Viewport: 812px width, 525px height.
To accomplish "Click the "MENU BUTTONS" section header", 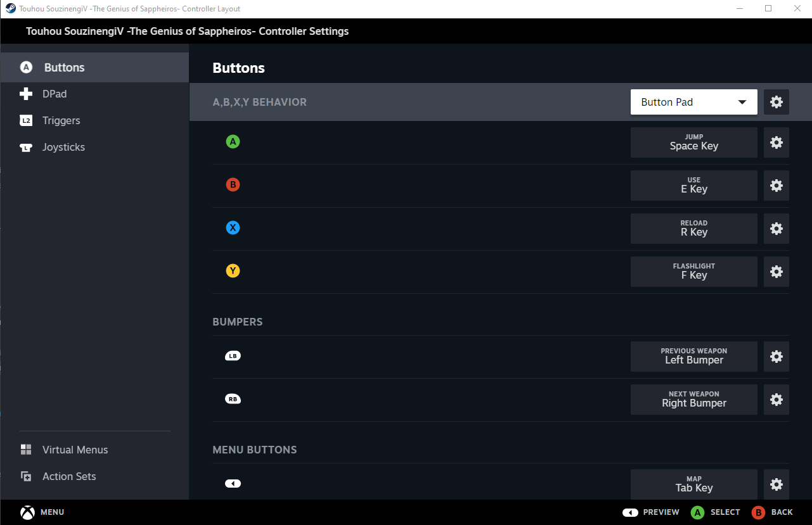I will click(255, 450).
